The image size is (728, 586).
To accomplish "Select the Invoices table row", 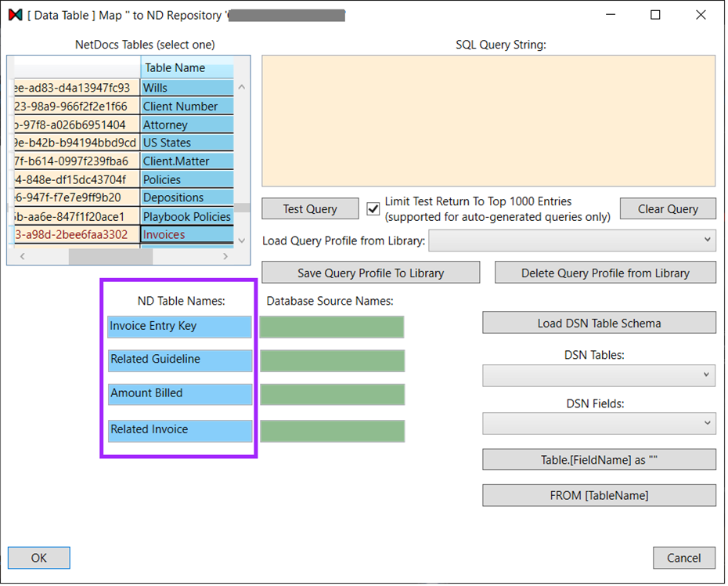I will coord(187,234).
